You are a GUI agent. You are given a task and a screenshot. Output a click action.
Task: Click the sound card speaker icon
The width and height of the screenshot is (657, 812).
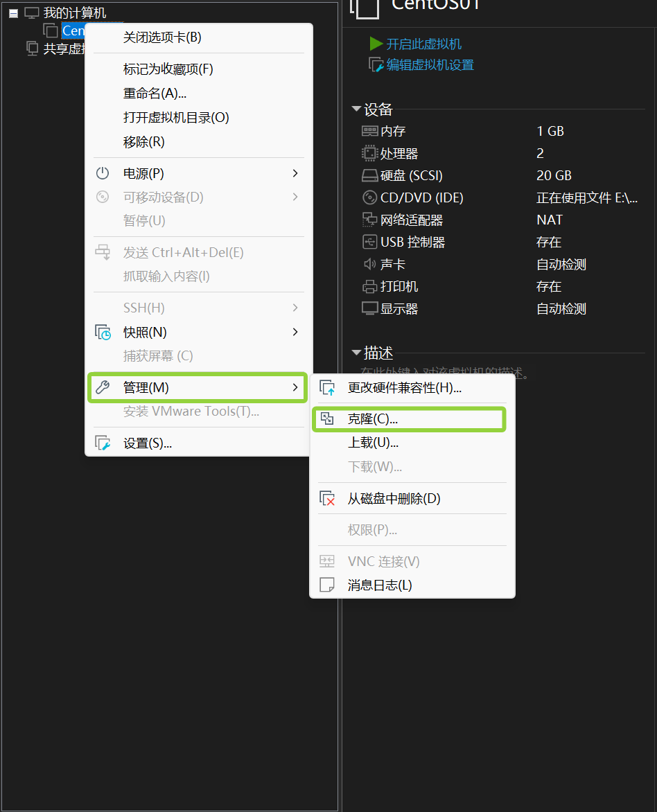(x=370, y=264)
